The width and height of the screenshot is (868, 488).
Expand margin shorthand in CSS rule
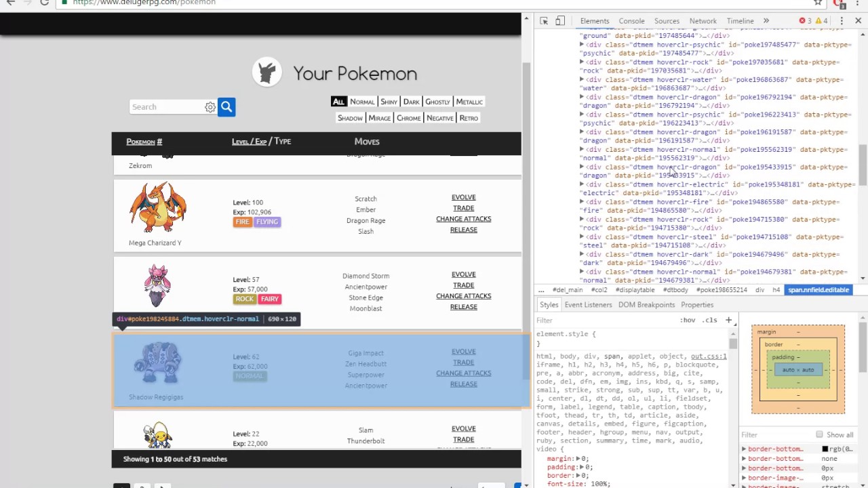pos(578,459)
